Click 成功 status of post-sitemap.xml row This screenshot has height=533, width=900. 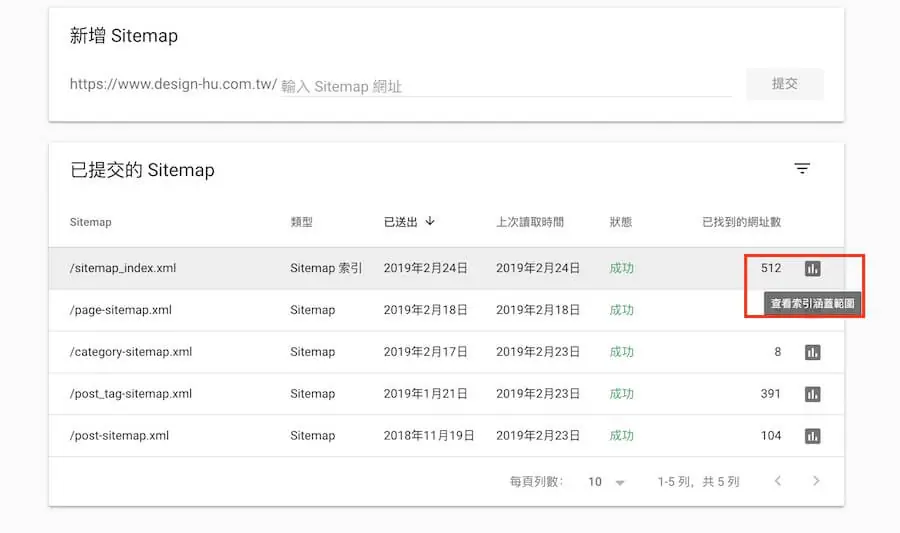tap(622, 435)
